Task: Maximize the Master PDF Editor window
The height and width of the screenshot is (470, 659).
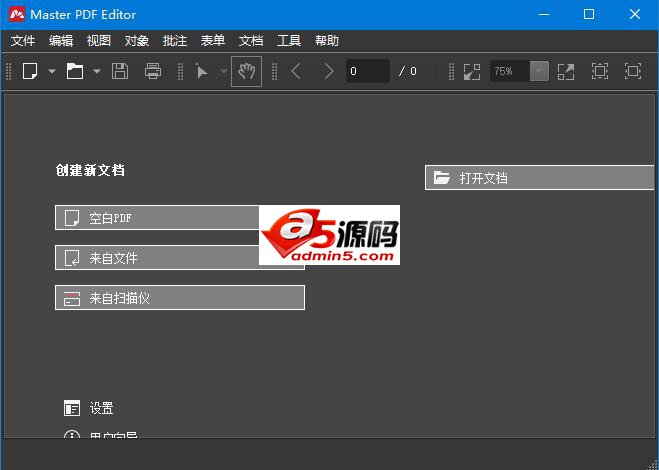Action: [589, 14]
